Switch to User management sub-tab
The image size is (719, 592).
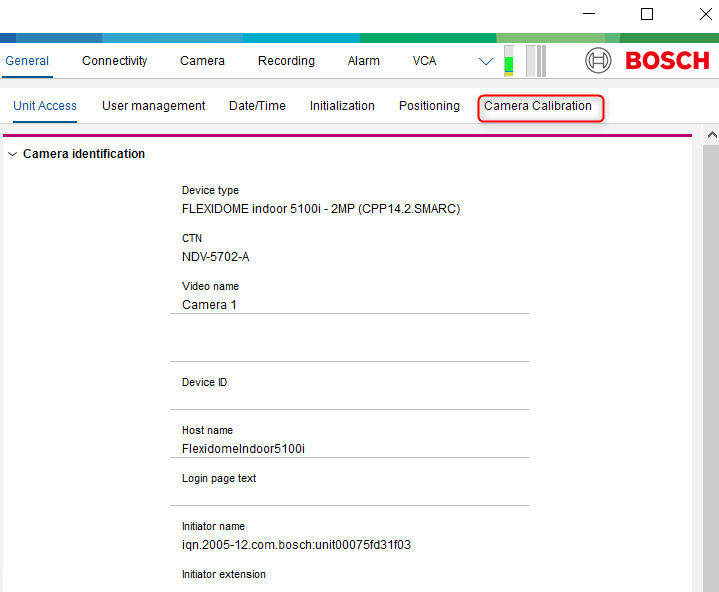click(x=153, y=106)
